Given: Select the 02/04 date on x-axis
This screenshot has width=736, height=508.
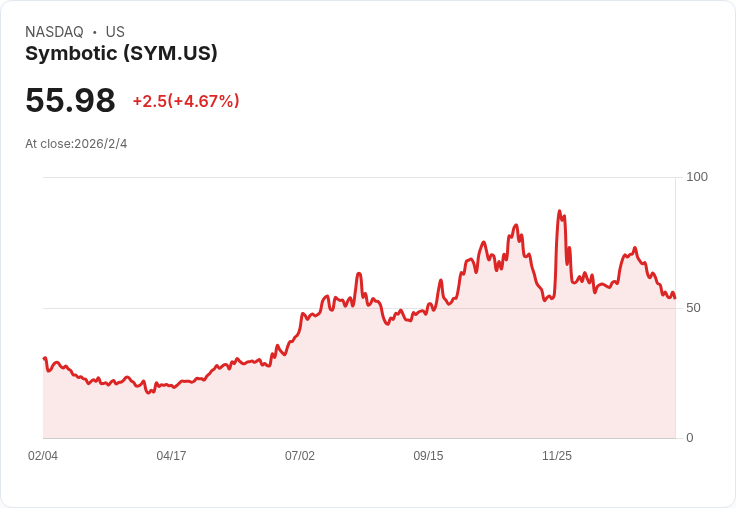Looking at the screenshot, I should [x=43, y=456].
